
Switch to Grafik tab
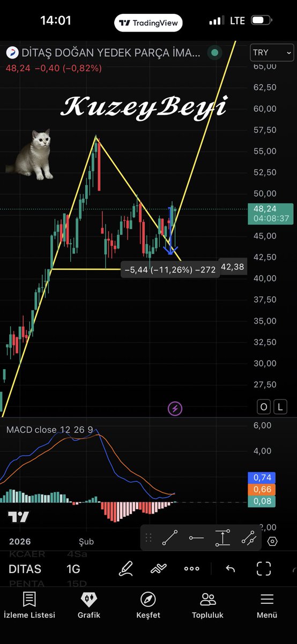click(89, 605)
